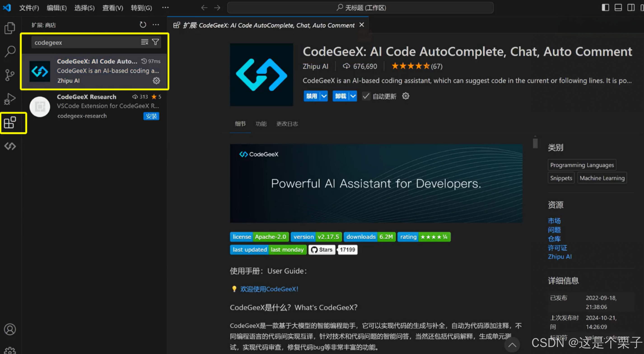Open extensions view more actions menu
644x354 pixels.
[156, 25]
